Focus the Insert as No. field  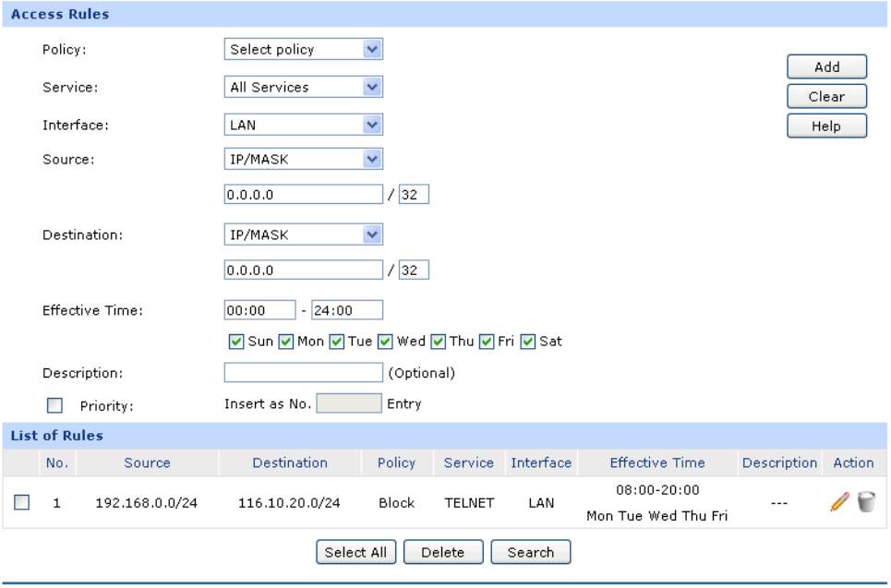349,403
